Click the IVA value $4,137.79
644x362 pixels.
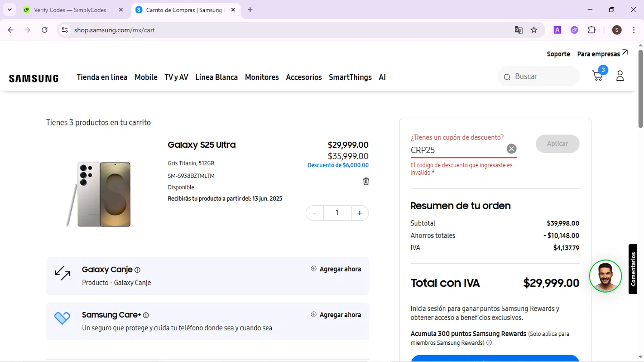(566, 248)
